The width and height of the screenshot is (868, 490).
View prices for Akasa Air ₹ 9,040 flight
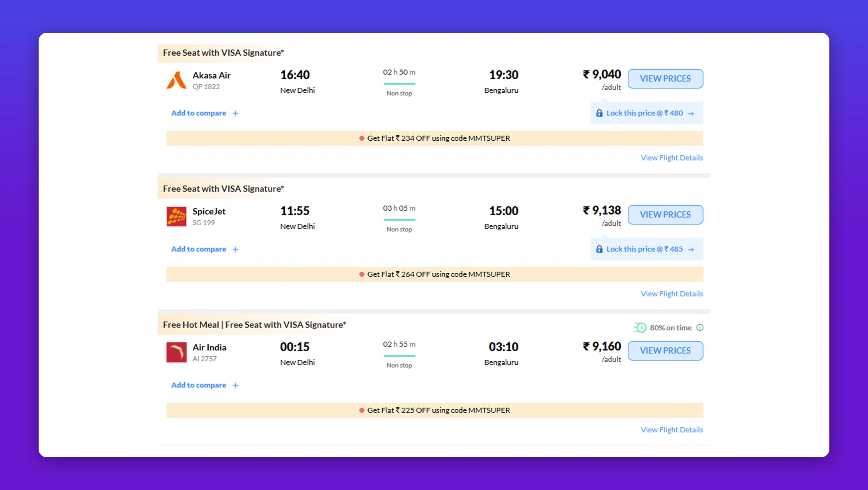click(x=665, y=79)
